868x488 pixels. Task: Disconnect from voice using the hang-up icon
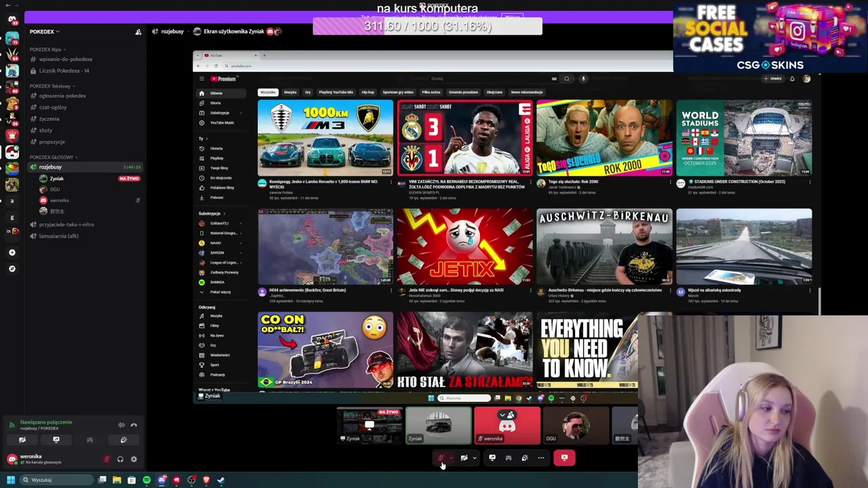(134, 425)
